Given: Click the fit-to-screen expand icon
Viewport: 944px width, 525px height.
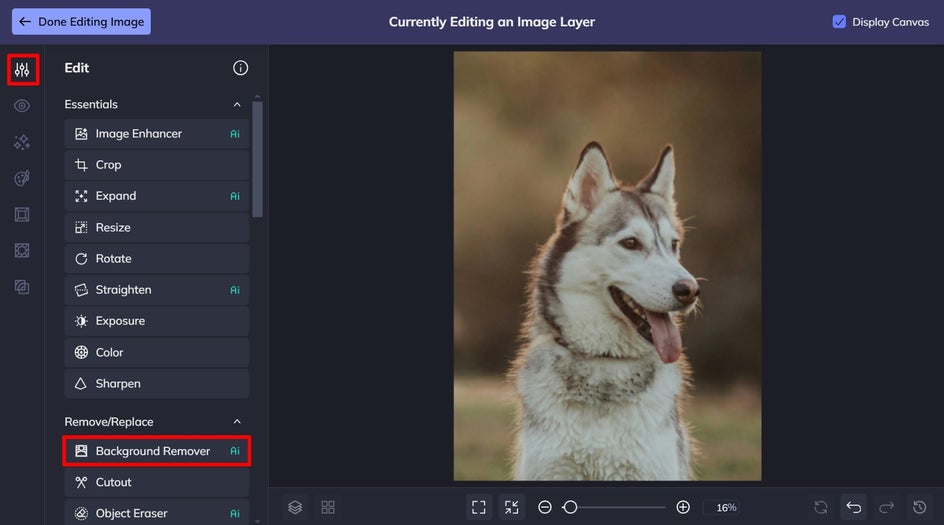Looking at the screenshot, I should click(x=479, y=507).
